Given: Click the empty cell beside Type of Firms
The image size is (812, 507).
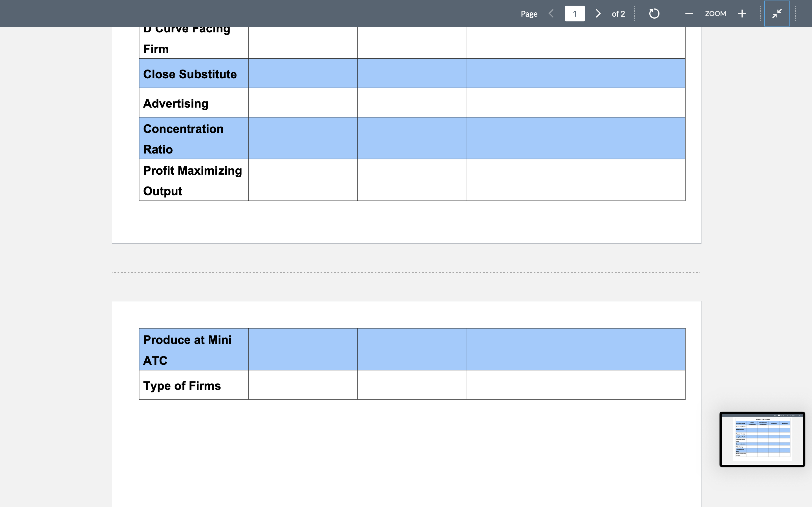Looking at the screenshot, I should [302, 385].
